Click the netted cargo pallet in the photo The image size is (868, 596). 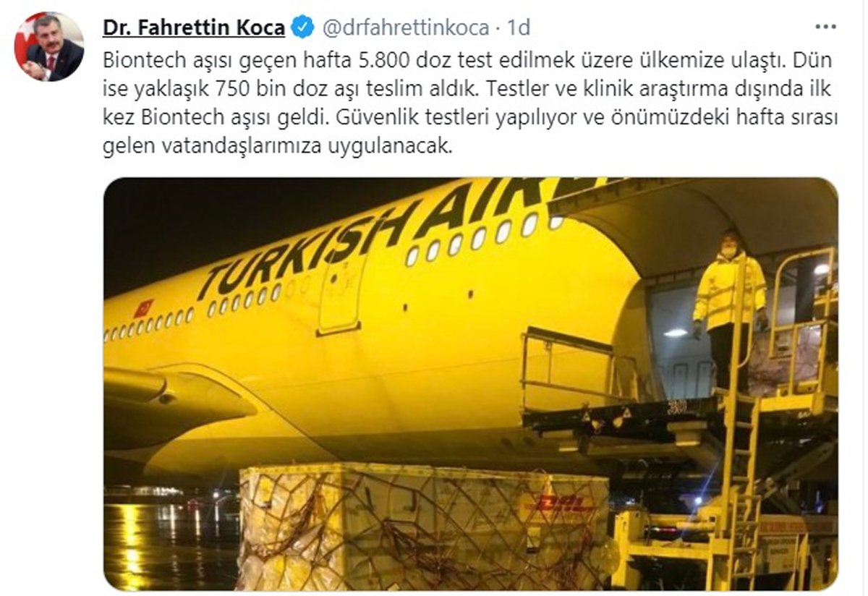pos(423,527)
